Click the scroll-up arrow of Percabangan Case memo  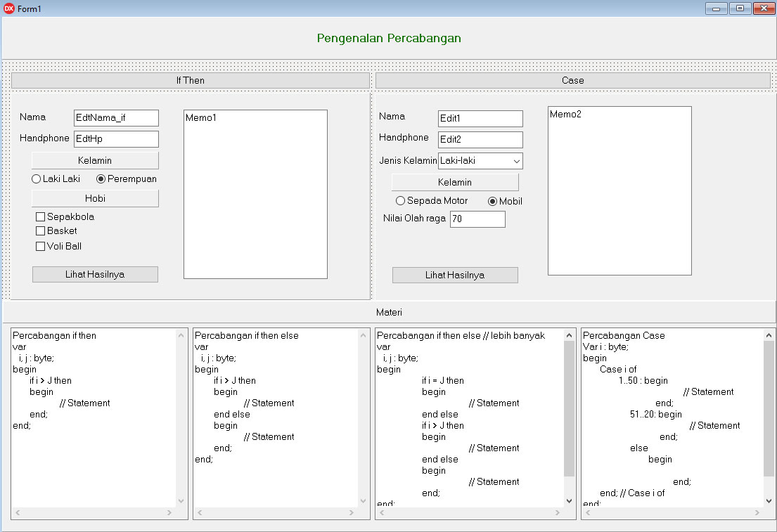tap(769, 335)
